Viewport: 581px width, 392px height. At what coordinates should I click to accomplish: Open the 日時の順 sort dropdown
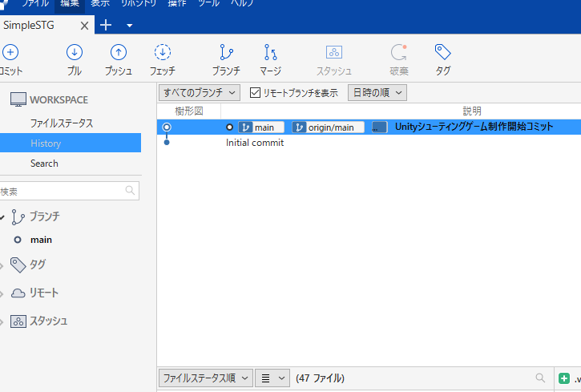pyautogui.click(x=377, y=93)
